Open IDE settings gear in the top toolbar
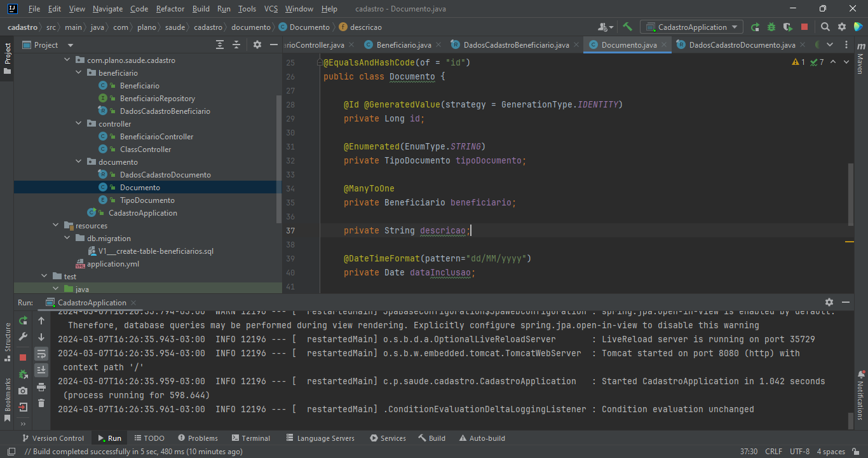This screenshot has height=458, width=868. [x=842, y=27]
